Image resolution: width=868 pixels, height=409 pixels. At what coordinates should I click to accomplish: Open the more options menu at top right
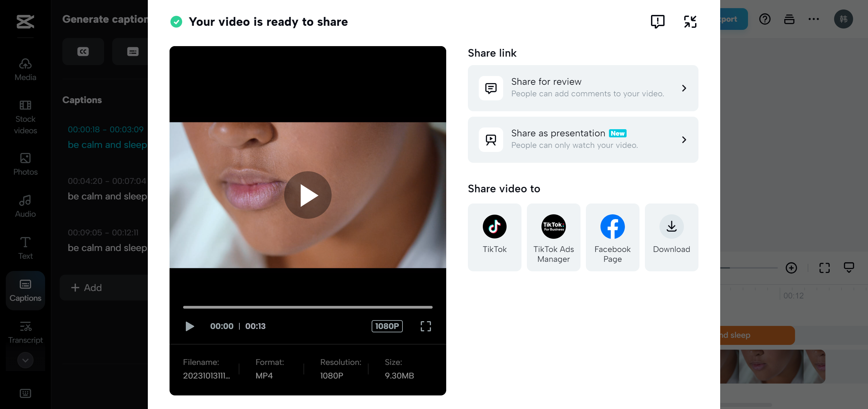tap(814, 19)
